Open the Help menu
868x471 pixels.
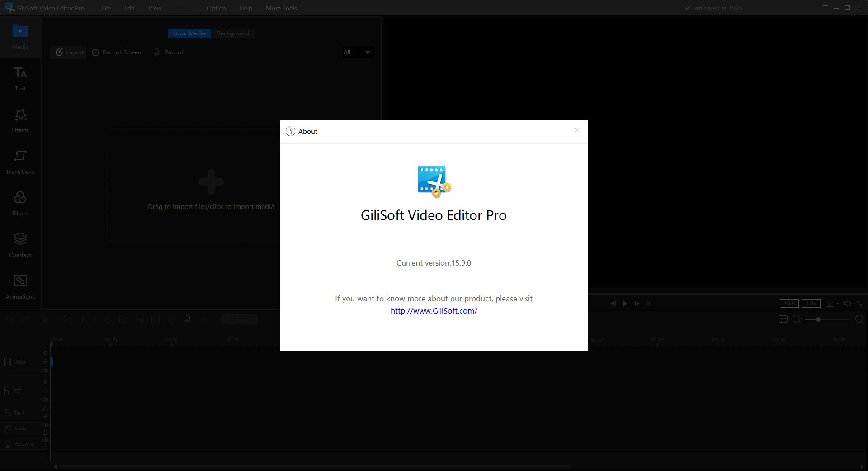point(246,8)
